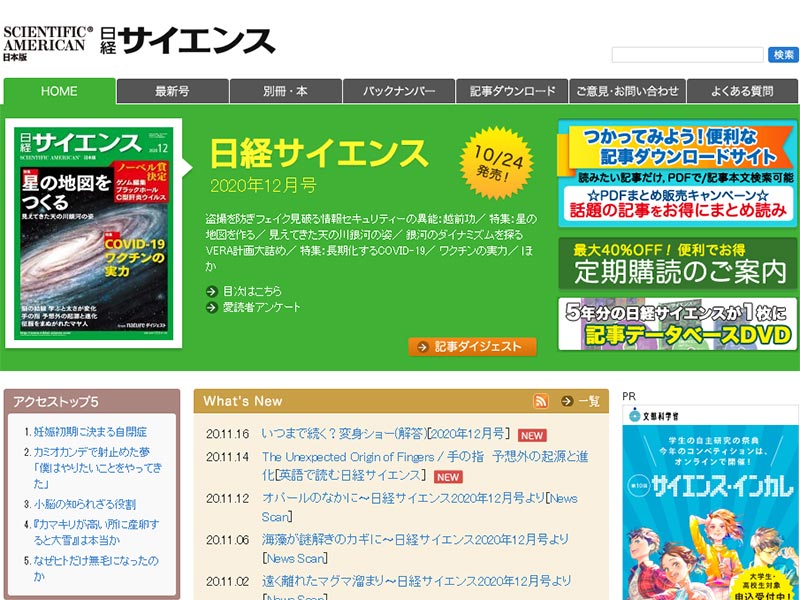Screen dimensions: 800x600
Task: Open news 海藻が謎解きのカギに
Action: coord(415,548)
